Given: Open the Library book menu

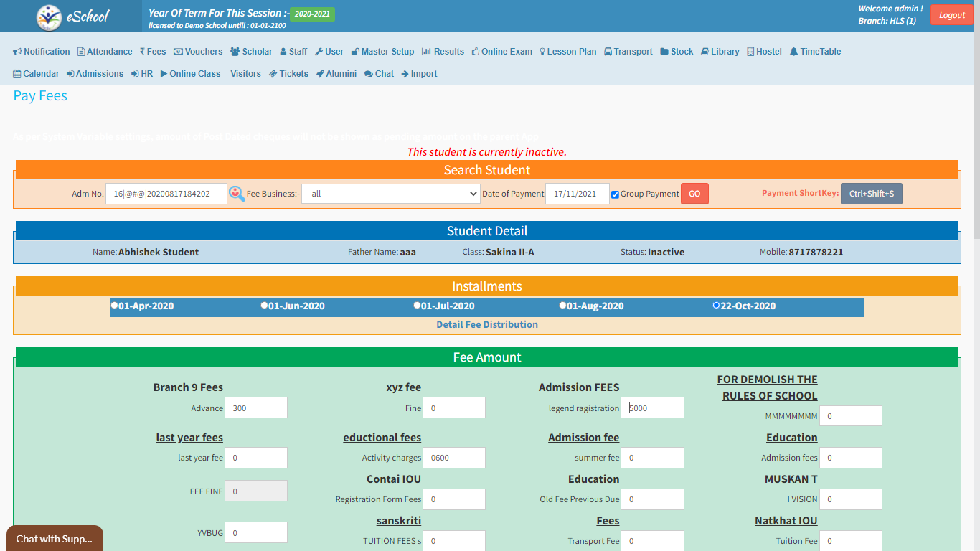Looking at the screenshot, I should pos(720,52).
